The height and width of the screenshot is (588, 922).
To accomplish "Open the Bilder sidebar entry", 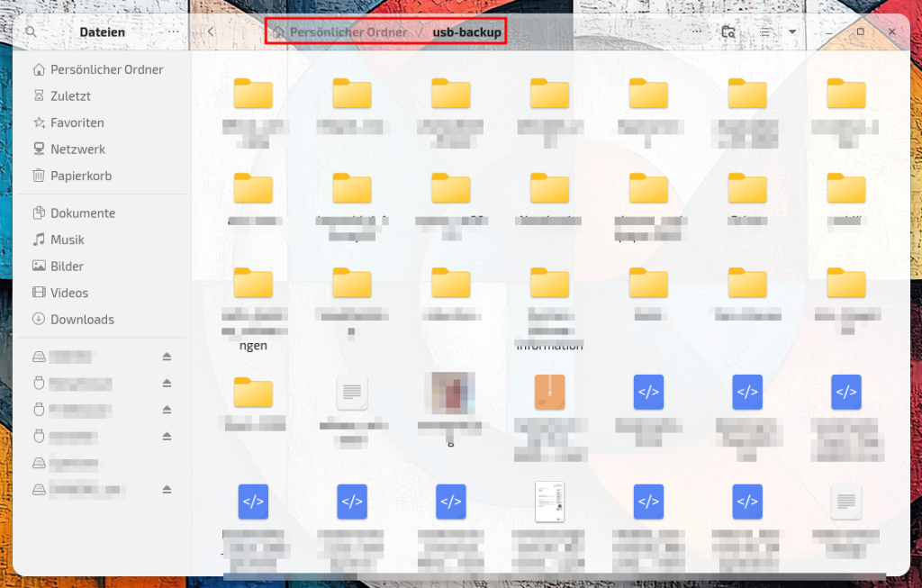I will (67, 267).
